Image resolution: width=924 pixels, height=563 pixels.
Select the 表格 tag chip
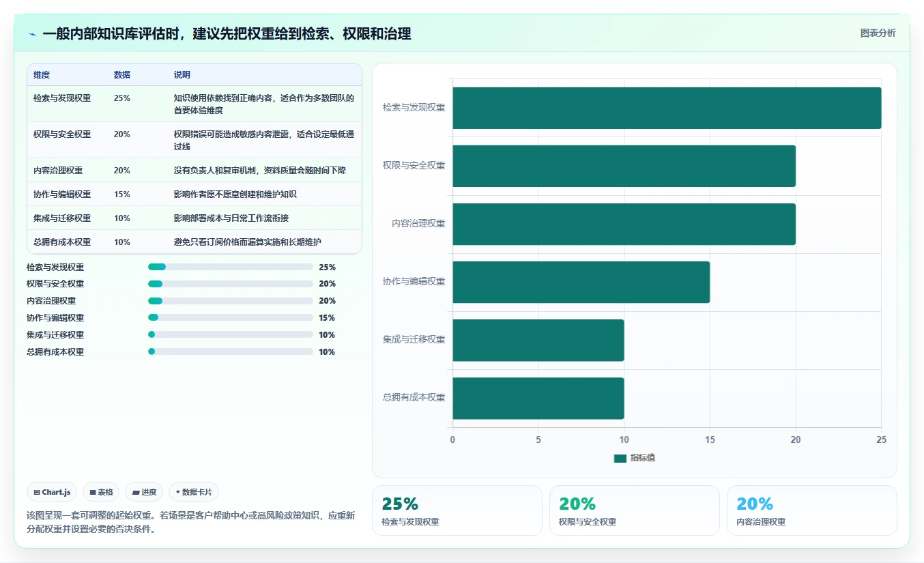pos(101,492)
